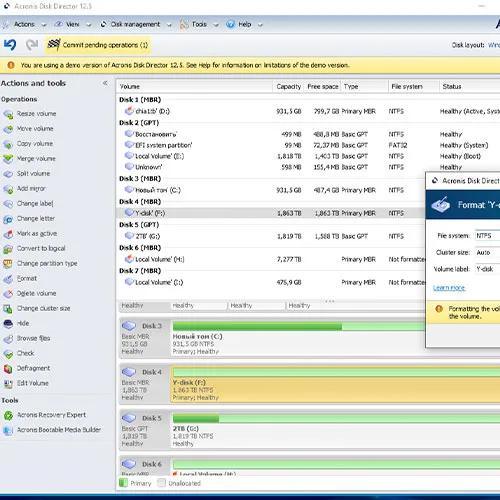This screenshot has width=500, height=500.
Task: Expand the Tools menu dropdown arrow
Action: [216, 25]
